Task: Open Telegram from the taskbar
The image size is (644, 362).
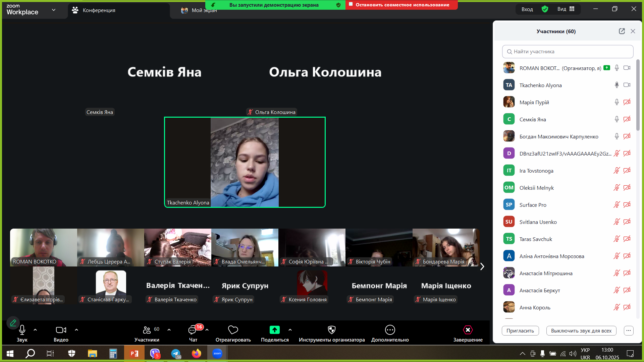Action: tap(175, 354)
